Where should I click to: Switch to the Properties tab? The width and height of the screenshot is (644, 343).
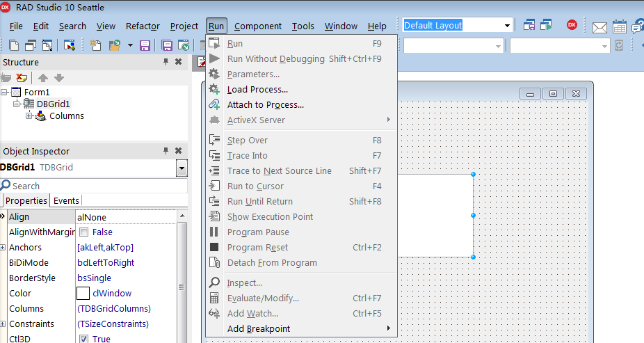[x=26, y=200]
